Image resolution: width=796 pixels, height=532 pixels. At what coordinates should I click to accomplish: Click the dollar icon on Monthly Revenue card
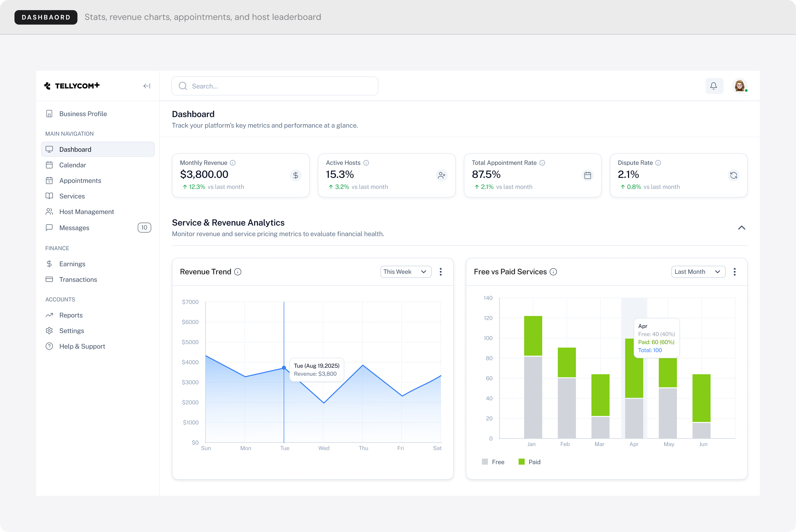tap(295, 175)
